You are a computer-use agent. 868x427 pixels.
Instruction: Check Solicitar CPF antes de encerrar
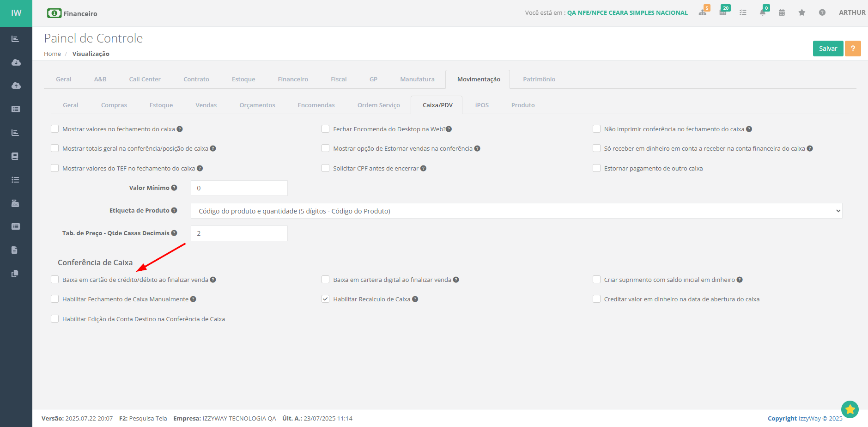pyautogui.click(x=326, y=168)
